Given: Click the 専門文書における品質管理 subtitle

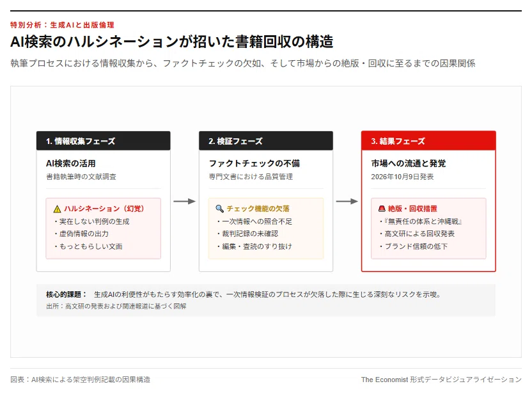Looking at the screenshot, I should tap(251, 177).
